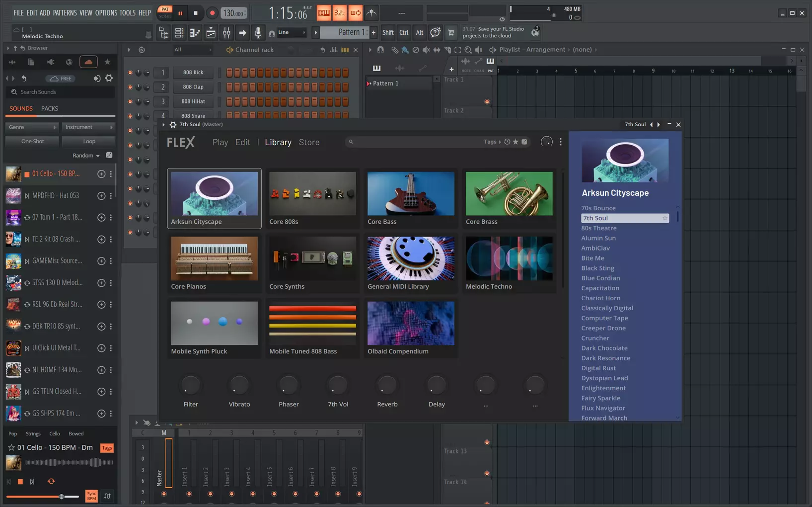812x507 pixels.
Task: Open the Line snap dropdown
Action: click(292, 33)
